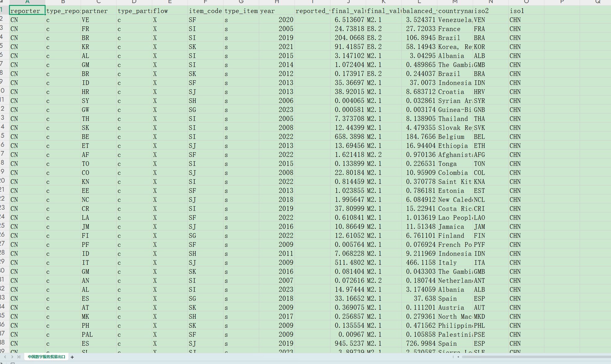The height and width of the screenshot is (364, 611).
Task: Click the last sheet navigation arrow
Action: click(19, 357)
